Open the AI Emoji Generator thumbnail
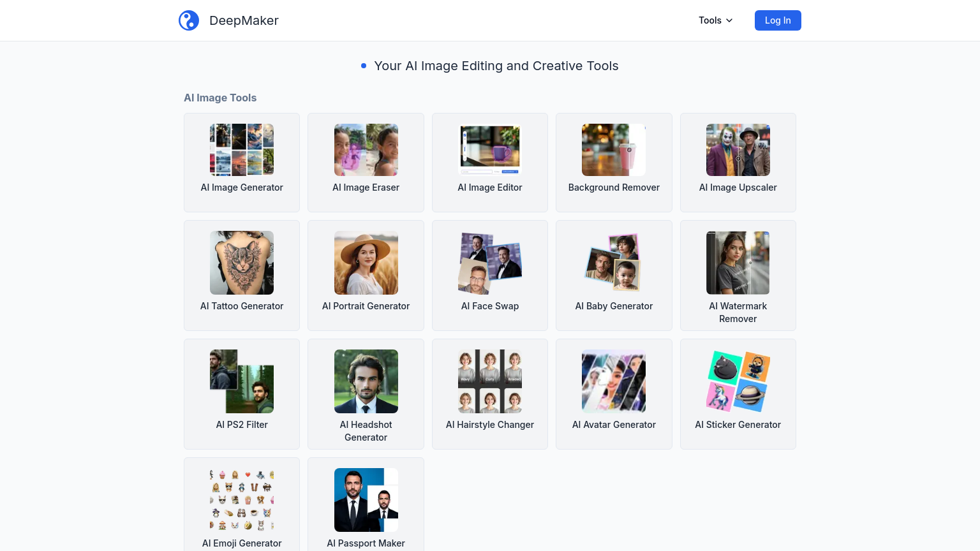 point(242,500)
